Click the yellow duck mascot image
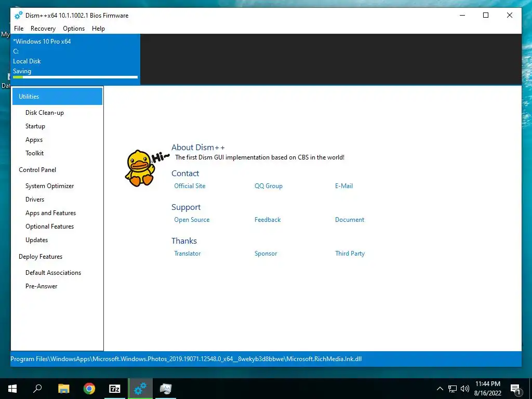532x399 pixels. pos(140,168)
